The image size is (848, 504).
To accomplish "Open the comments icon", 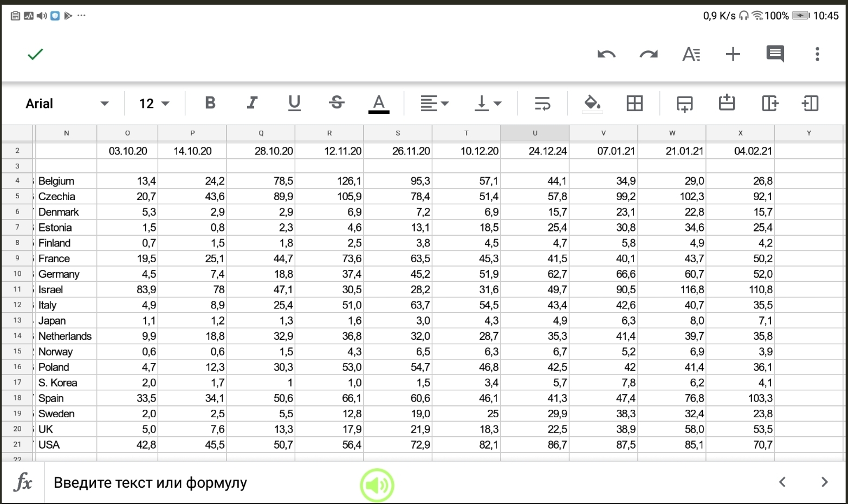I will (775, 54).
